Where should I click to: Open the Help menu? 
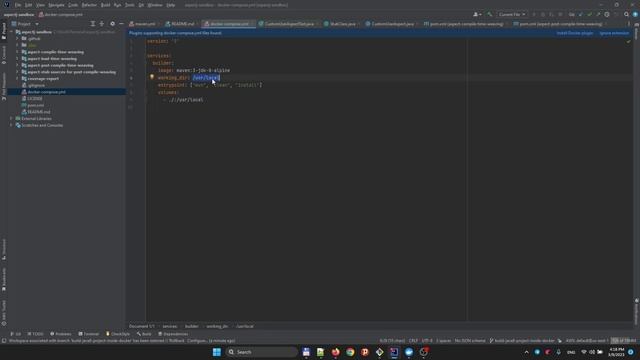(171, 5)
